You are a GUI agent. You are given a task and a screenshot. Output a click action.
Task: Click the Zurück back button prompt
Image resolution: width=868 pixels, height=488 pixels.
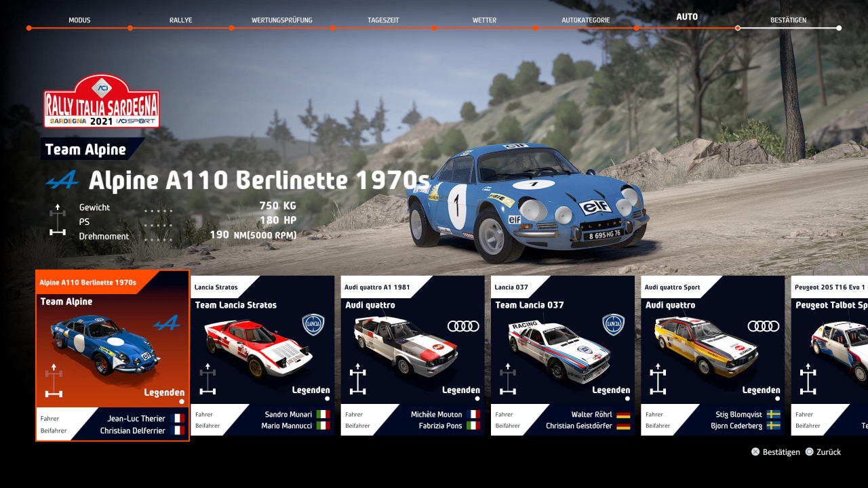point(823,452)
